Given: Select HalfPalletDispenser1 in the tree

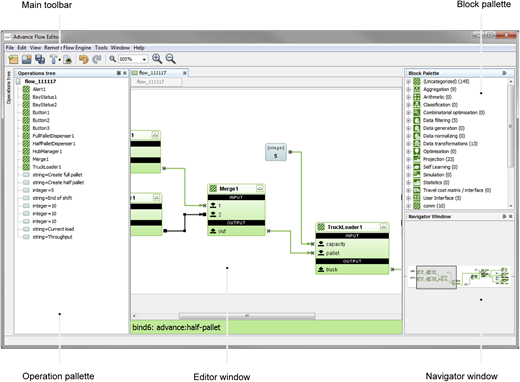Looking at the screenshot, I should 54,144.
